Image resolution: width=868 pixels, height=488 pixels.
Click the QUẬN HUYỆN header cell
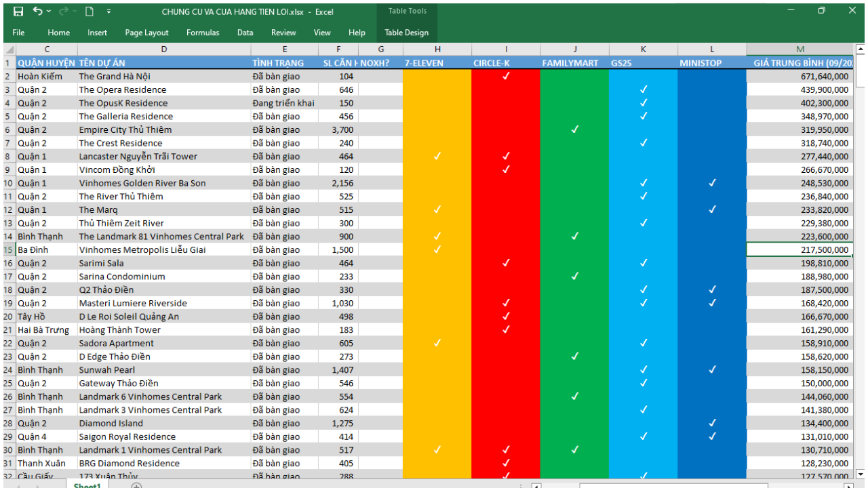click(47, 63)
